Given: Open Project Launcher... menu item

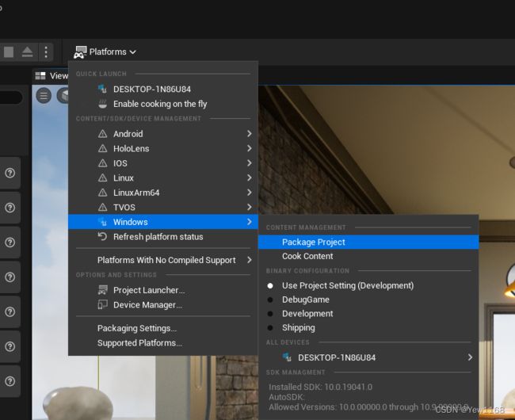Looking at the screenshot, I should point(163,290).
